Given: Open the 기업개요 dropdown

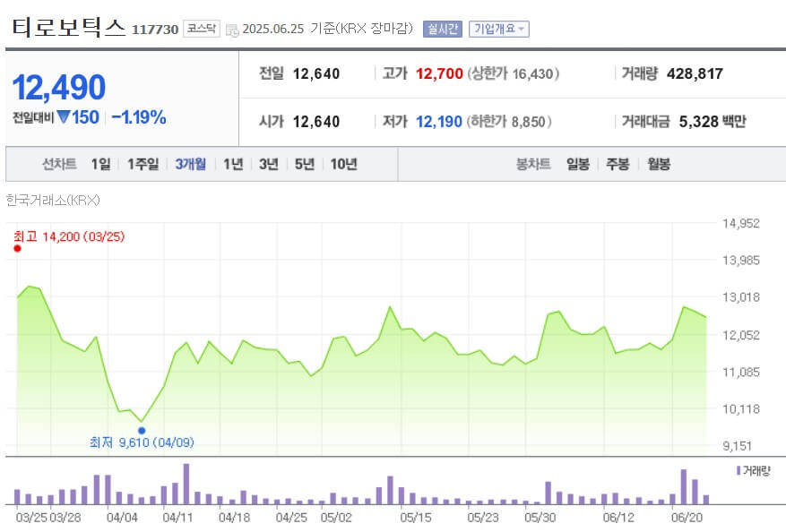Looking at the screenshot, I should point(499,29).
